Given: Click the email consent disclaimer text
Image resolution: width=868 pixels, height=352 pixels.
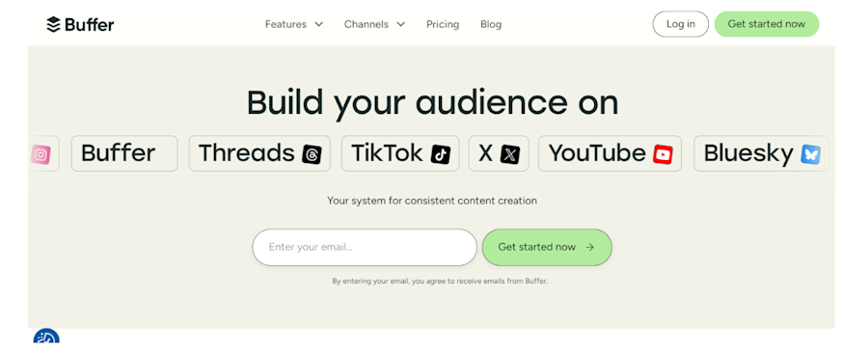Looking at the screenshot, I should pos(440,282).
